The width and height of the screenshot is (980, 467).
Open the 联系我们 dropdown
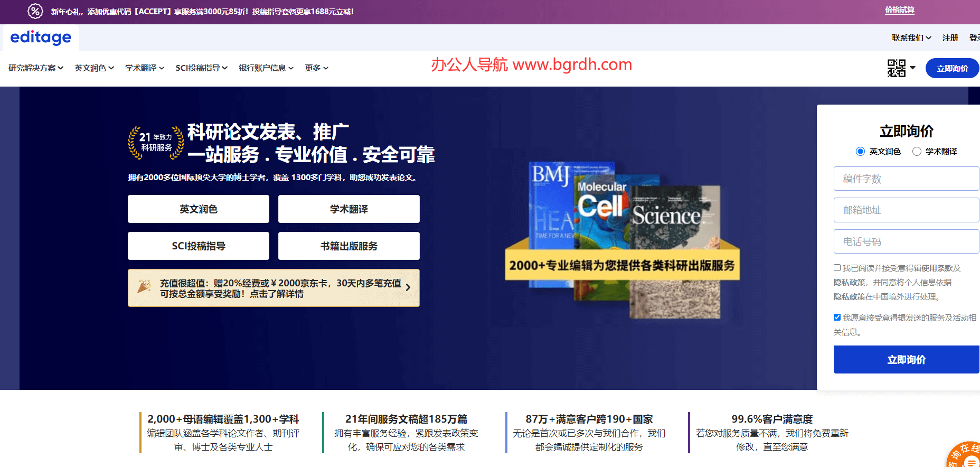point(911,38)
